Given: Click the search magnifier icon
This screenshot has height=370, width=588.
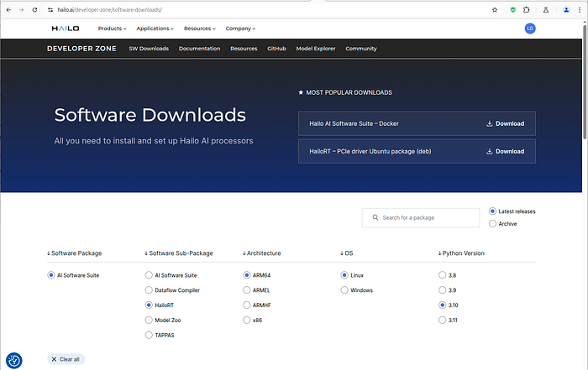Looking at the screenshot, I should pyautogui.click(x=373, y=218).
